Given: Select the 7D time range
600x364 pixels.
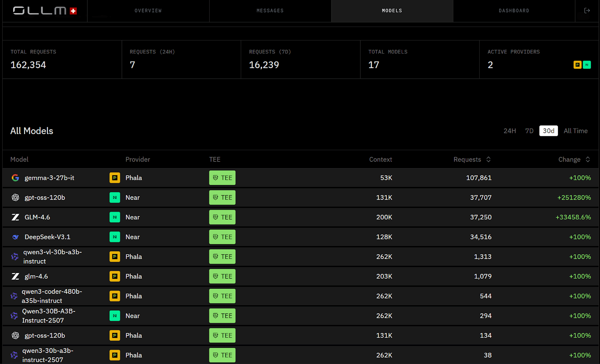Looking at the screenshot, I should click(529, 131).
